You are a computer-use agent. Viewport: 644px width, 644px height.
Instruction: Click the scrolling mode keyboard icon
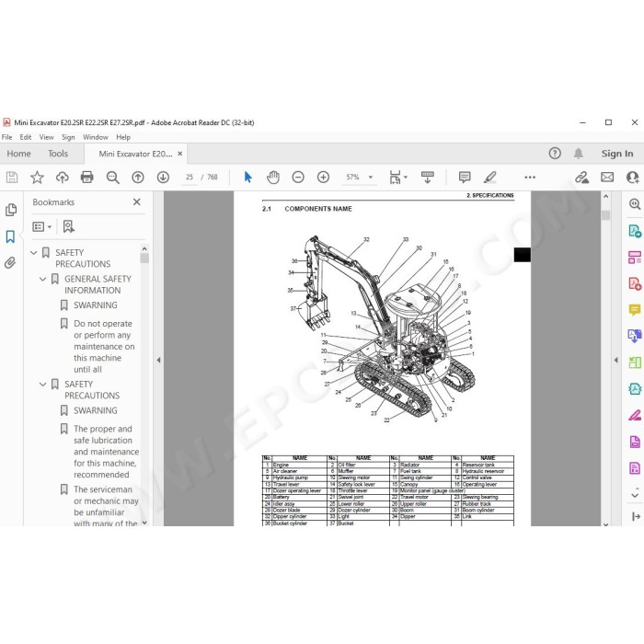[x=428, y=178]
